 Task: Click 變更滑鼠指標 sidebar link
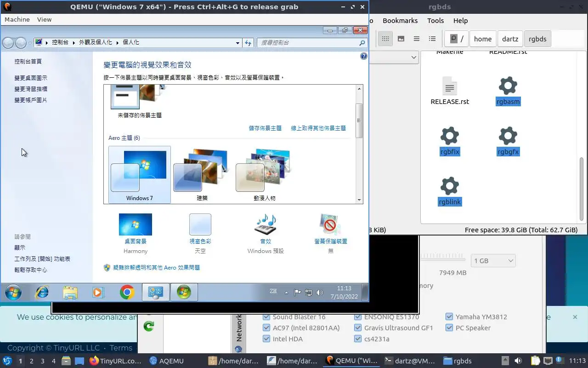[x=31, y=89]
